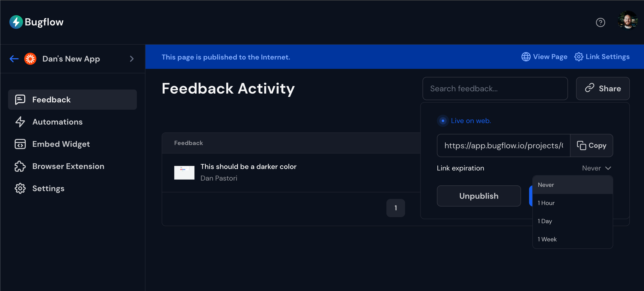
Task: Select 1 Week expiration option
Action: [x=573, y=239]
